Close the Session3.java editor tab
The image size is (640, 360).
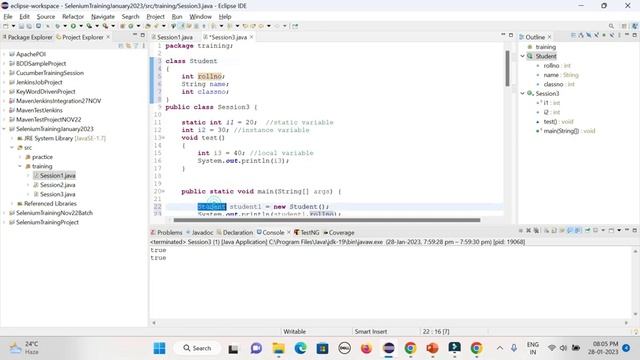[251, 37]
